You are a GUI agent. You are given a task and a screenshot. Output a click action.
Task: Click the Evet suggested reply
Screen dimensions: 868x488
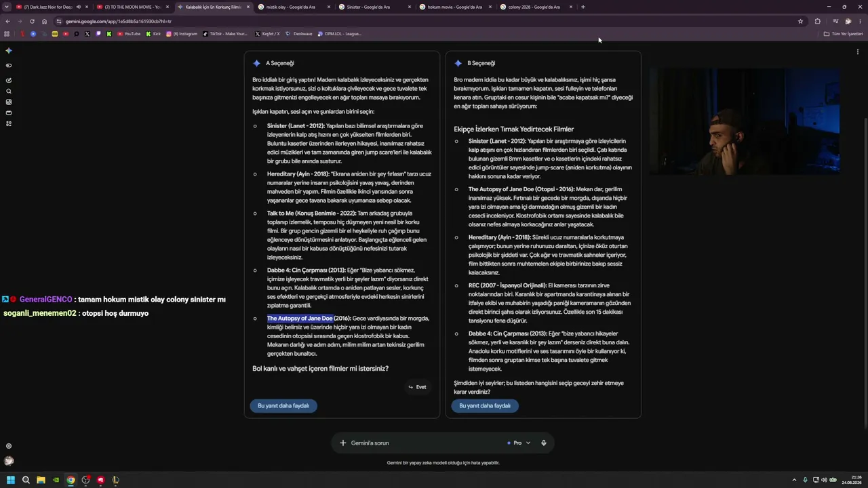[417, 387]
